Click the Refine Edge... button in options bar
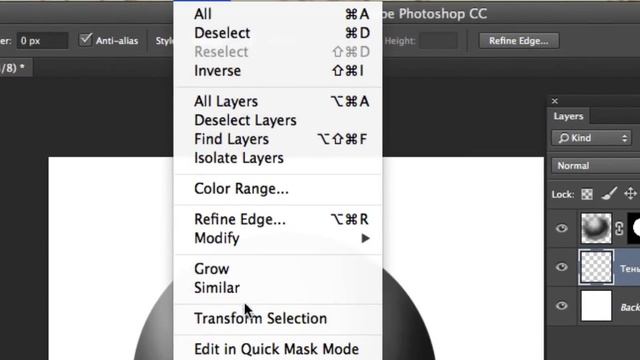Image resolution: width=640 pixels, height=360 pixels. pos(519,41)
